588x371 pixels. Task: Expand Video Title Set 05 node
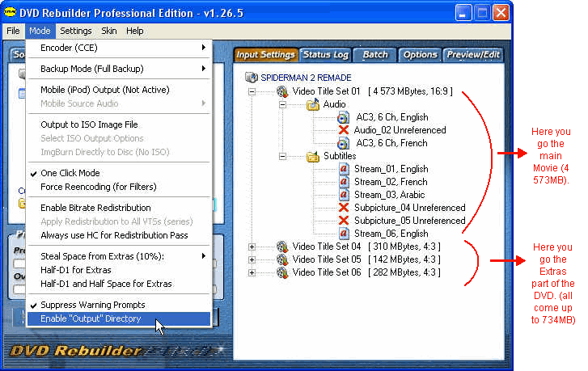pos(252,259)
